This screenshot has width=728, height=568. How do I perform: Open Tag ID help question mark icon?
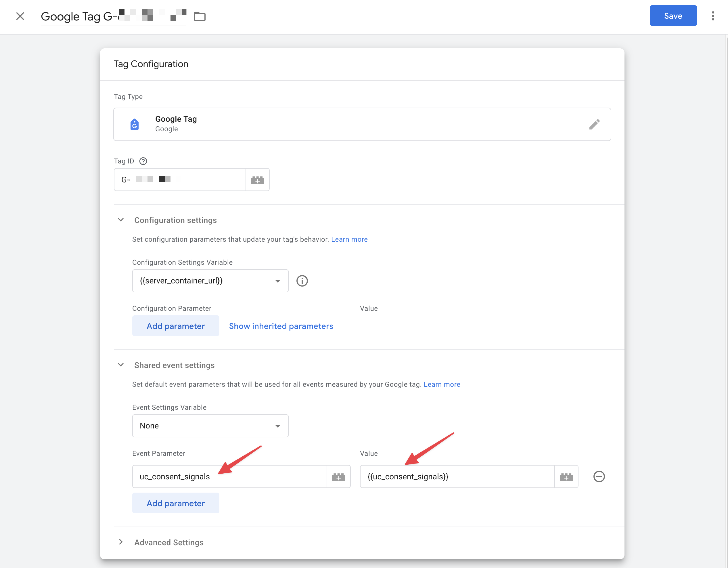tap(143, 161)
